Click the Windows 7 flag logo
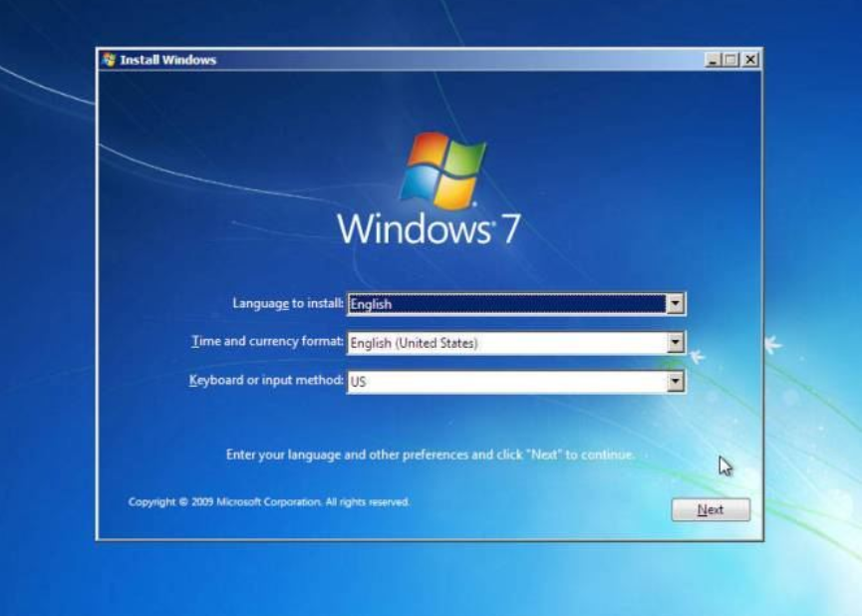 pos(443,171)
